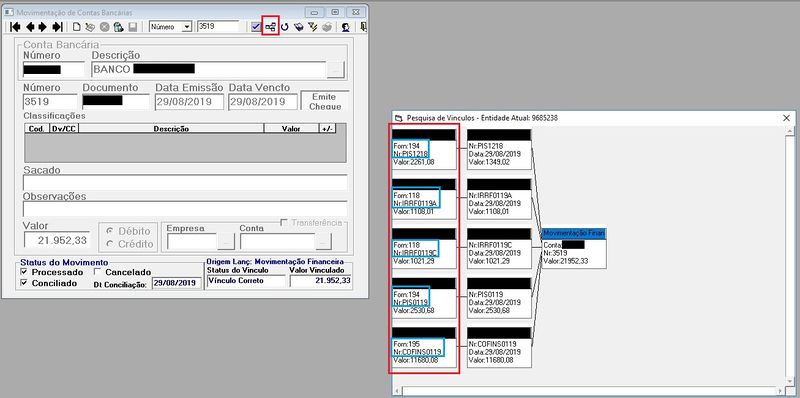Click the toolbar icon left of save

click(x=118, y=27)
